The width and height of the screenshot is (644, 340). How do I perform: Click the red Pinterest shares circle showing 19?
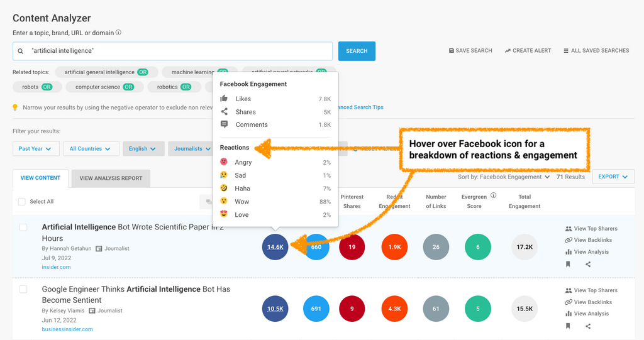click(x=352, y=247)
